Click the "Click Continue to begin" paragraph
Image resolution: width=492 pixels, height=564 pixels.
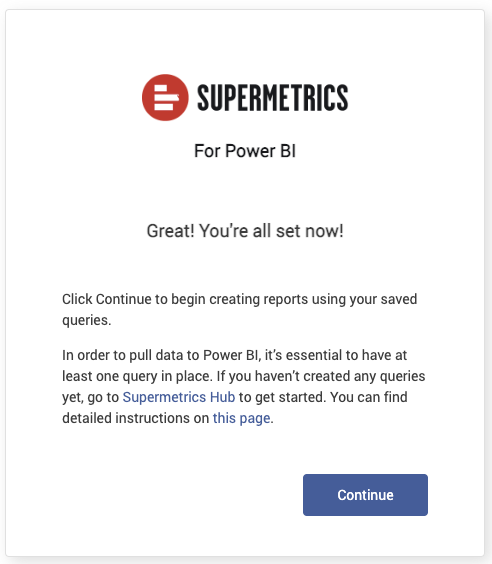[240, 310]
